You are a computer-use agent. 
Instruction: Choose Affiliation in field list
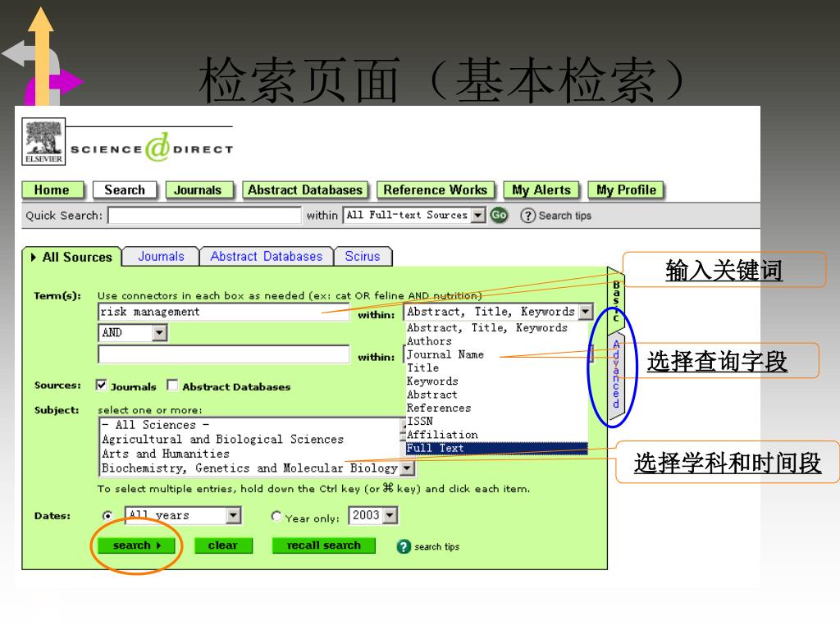[x=442, y=435]
